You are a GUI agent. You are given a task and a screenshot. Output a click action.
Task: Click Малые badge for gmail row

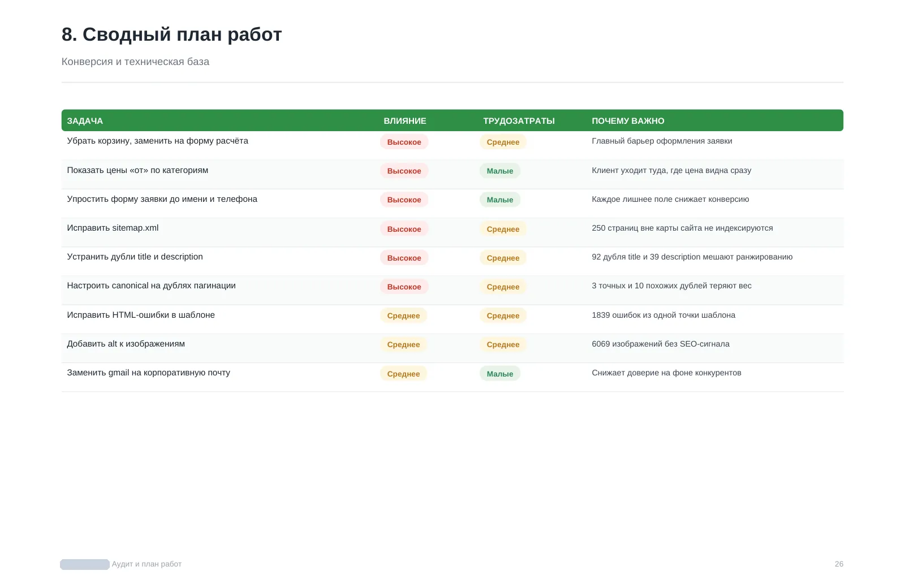click(500, 374)
